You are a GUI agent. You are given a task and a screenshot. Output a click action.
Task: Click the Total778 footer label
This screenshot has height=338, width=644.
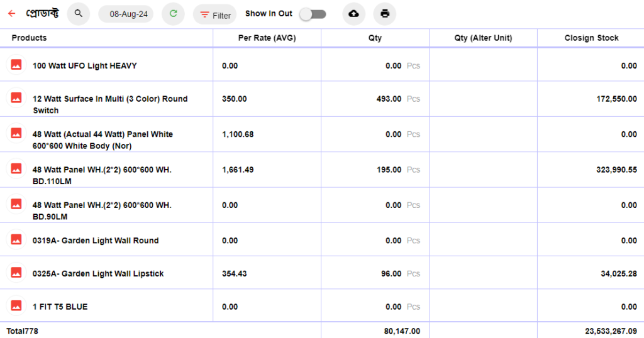click(x=22, y=331)
